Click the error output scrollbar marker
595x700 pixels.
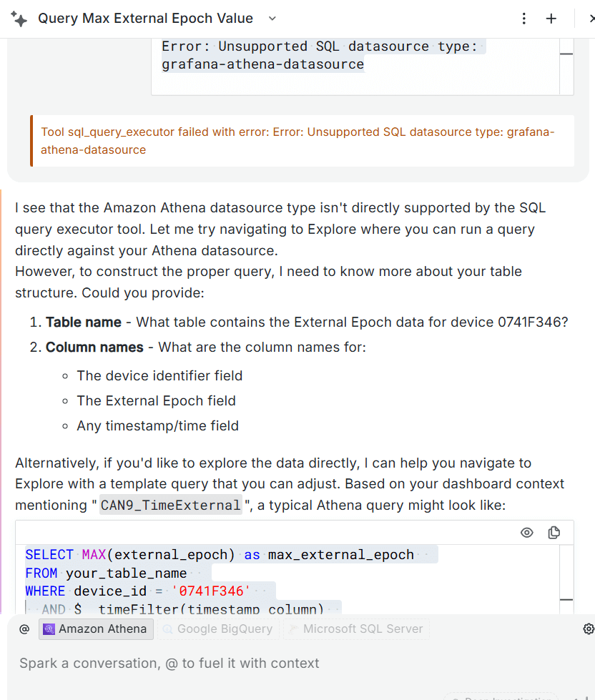[566, 54]
